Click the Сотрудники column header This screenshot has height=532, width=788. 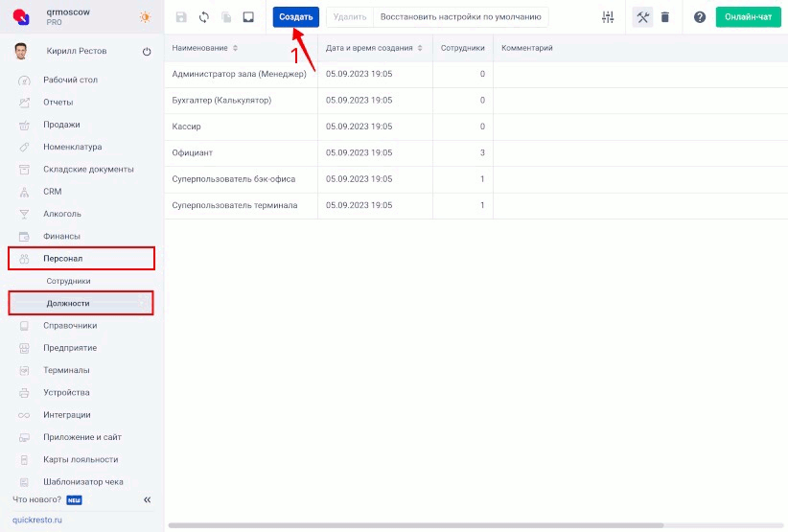[463, 48]
